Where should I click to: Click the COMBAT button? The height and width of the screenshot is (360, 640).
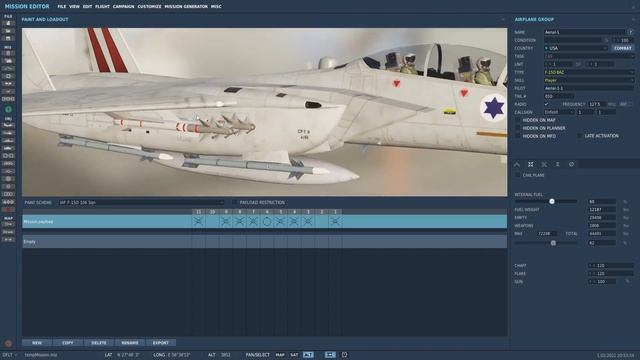coord(622,48)
